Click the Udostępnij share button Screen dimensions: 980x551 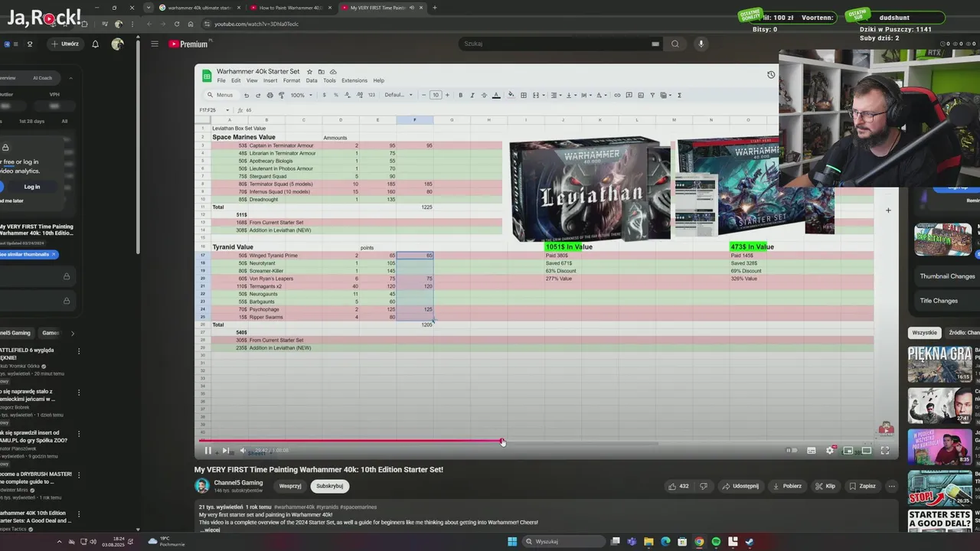740,486
